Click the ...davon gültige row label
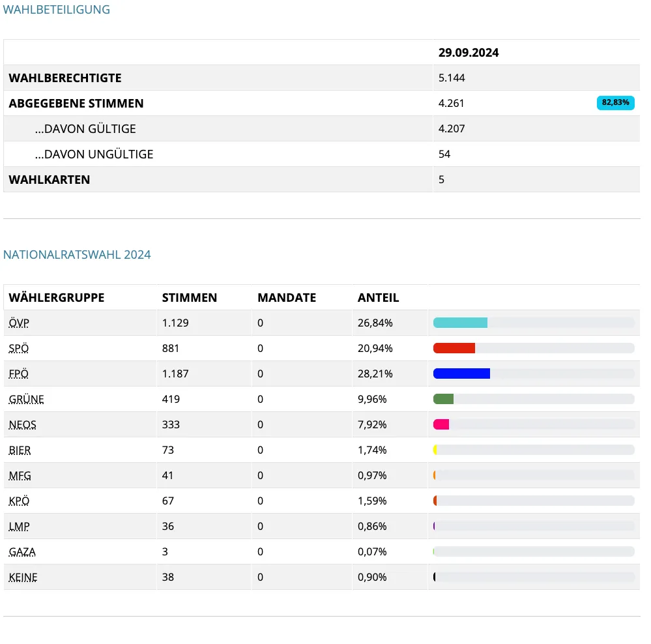651x644 pixels. [x=85, y=128]
